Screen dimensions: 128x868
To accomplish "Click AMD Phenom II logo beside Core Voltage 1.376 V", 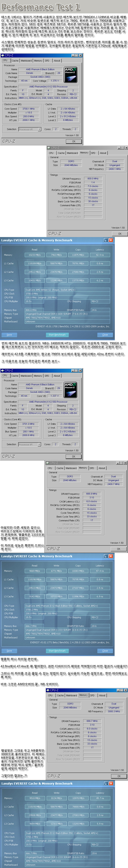I will [x=70, y=75].
